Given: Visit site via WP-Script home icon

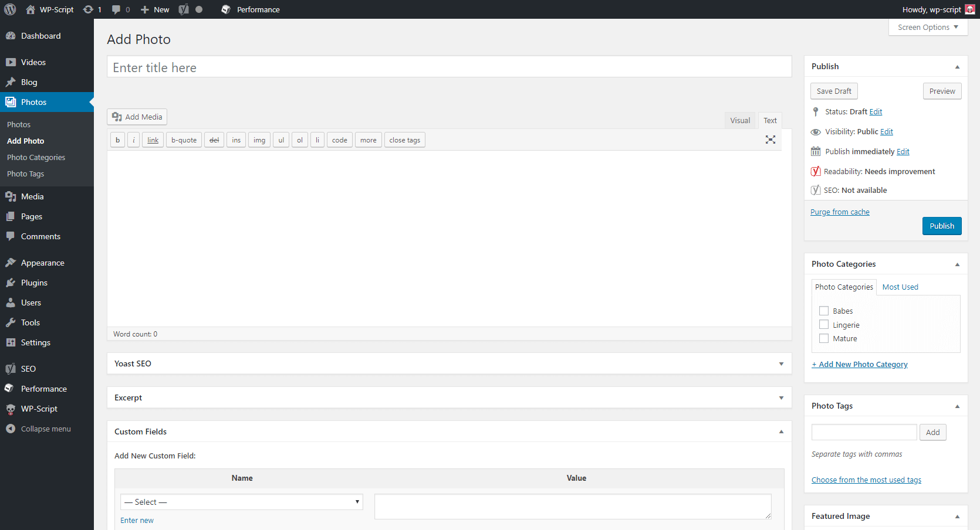Looking at the screenshot, I should tap(31, 9).
